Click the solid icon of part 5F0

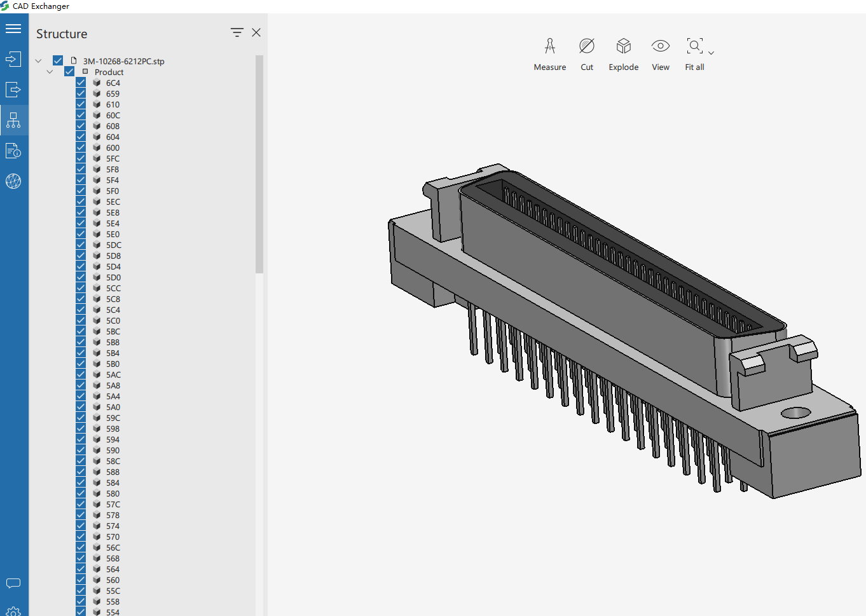coord(97,191)
